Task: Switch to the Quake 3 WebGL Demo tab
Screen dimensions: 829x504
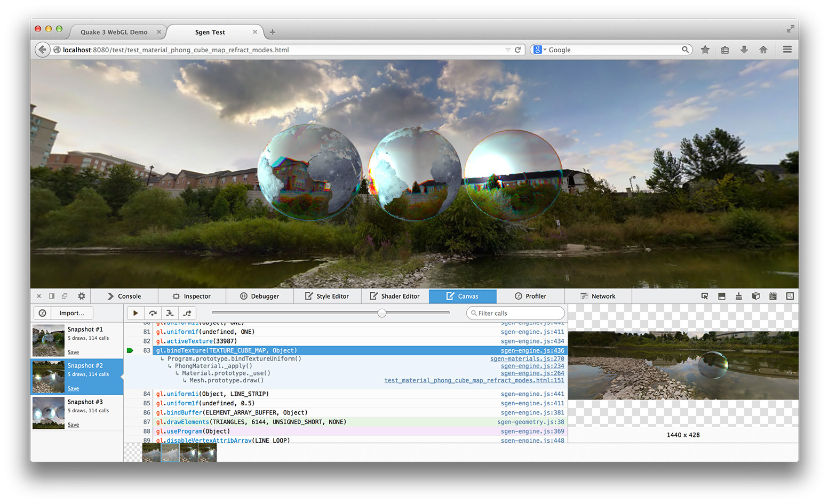Action: [114, 32]
